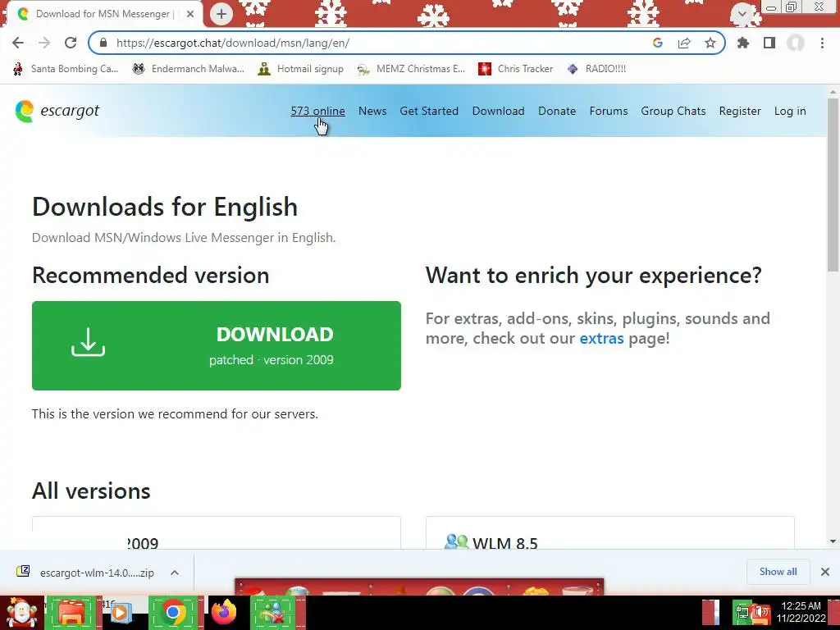Click the Register link

tap(740, 111)
